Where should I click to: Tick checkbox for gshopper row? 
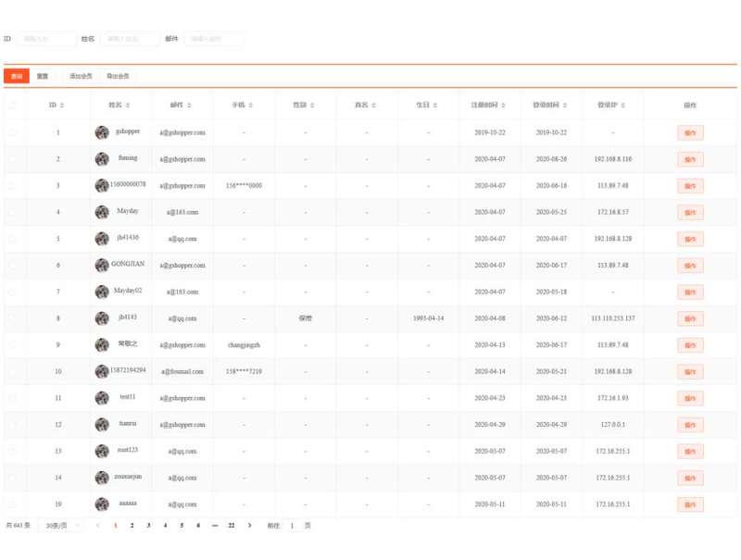point(12,132)
